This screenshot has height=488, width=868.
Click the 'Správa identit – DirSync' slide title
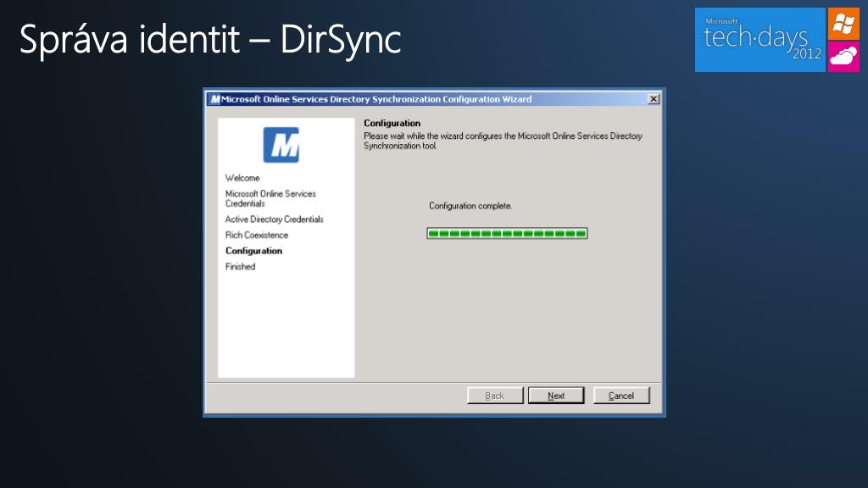[x=210, y=40]
